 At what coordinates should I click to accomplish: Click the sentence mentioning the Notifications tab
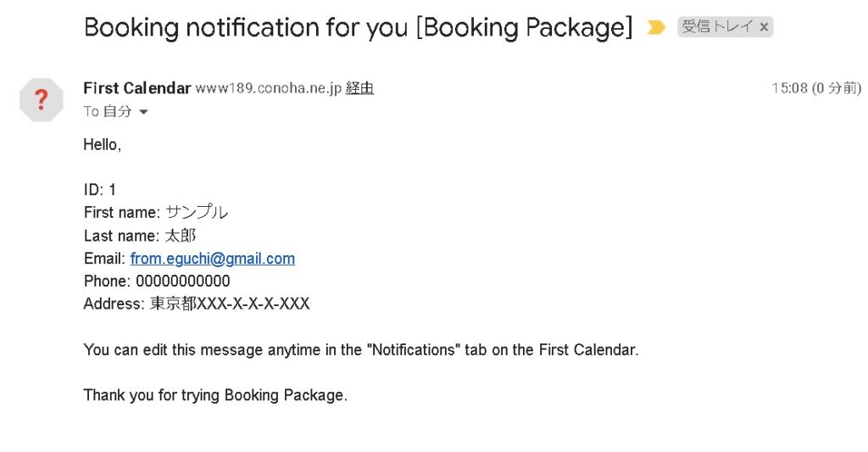click(x=360, y=349)
